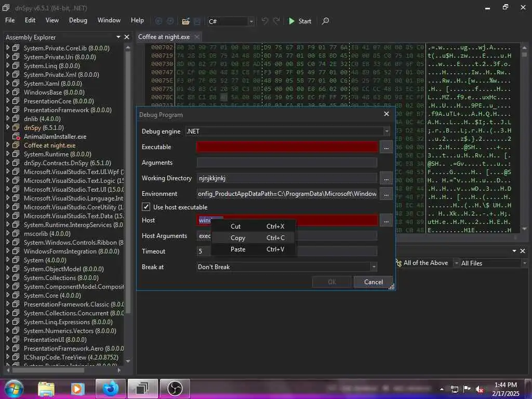Select System.Linq (8.0.0.0) in tree
532x399 pixels.
[x=51, y=66]
